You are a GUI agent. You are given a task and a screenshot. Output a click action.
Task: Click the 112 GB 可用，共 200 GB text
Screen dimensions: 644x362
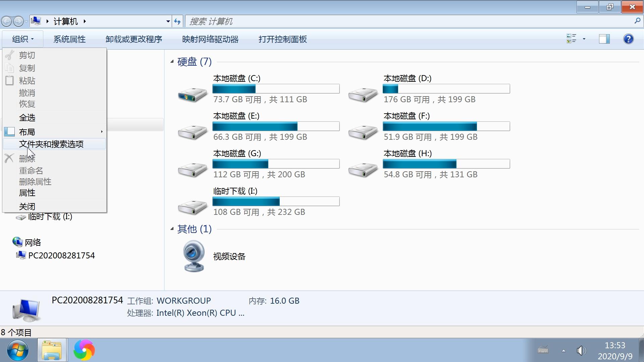259,174
